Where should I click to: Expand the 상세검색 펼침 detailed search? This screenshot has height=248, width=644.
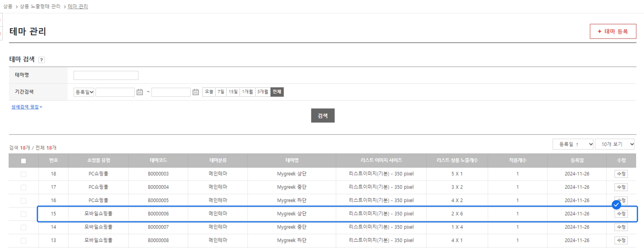pos(27,107)
